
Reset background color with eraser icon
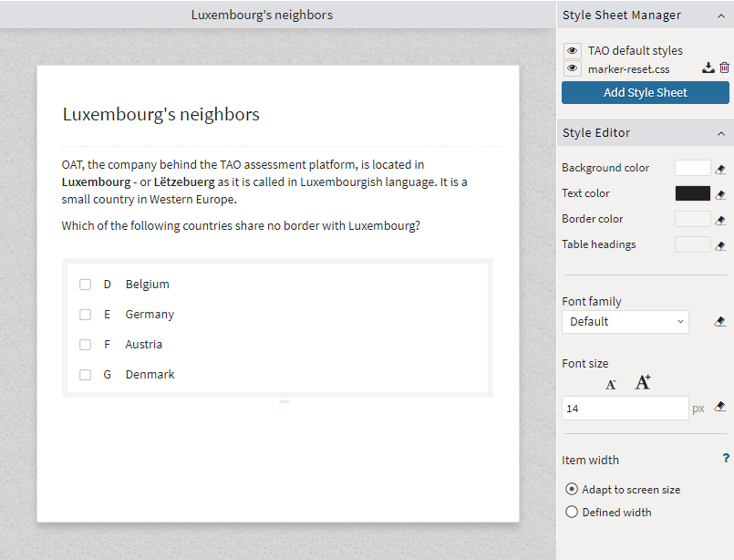[720, 169]
